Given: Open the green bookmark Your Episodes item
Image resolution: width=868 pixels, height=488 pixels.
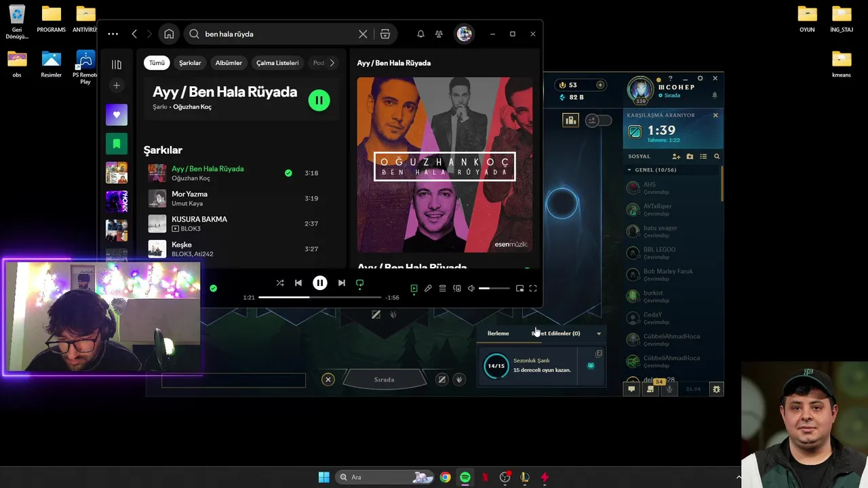Looking at the screenshot, I should [x=117, y=144].
